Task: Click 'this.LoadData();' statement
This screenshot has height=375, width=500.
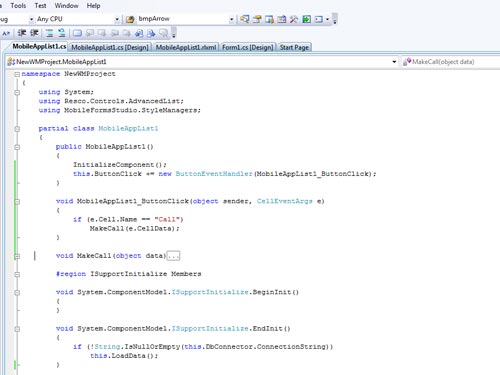Action: click(x=124, y=356)
